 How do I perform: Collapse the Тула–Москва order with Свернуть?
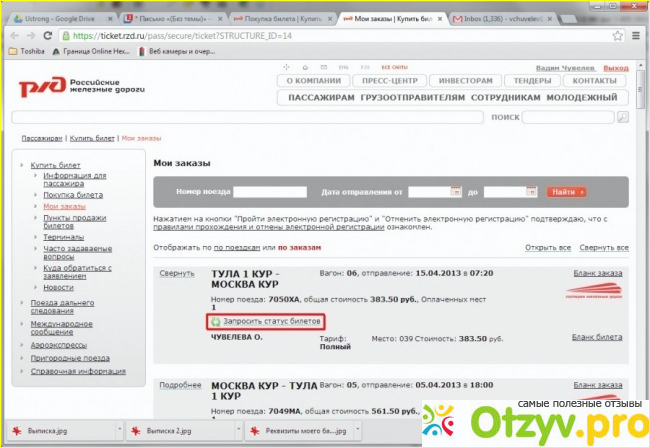tap(174, 274)
